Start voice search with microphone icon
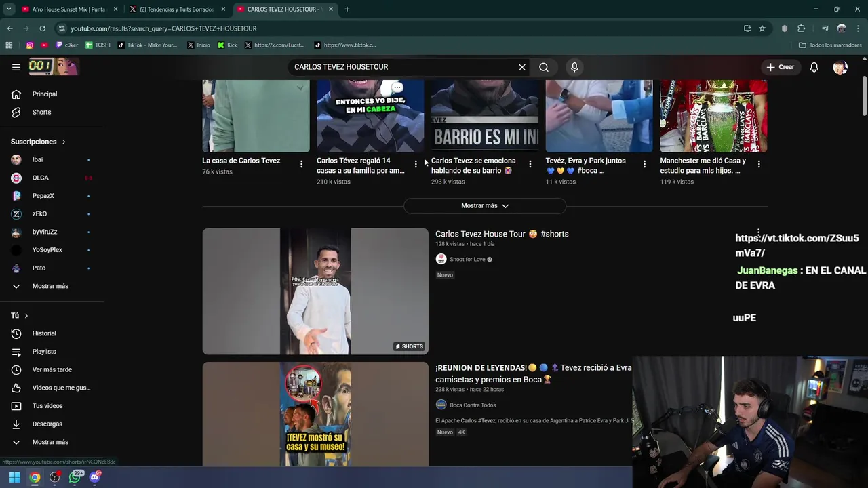The width and height of the screenshot is (868, 488). (x=574, y=67)
